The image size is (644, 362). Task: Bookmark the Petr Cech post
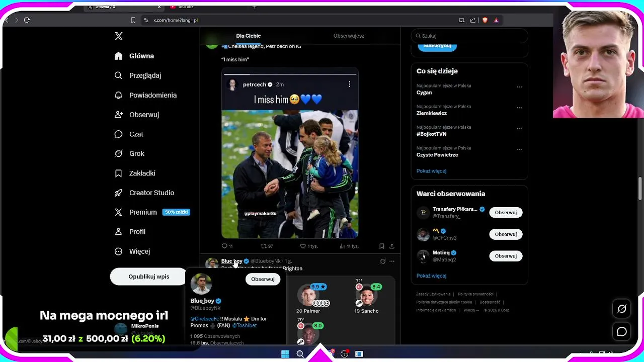click(382, 246)
